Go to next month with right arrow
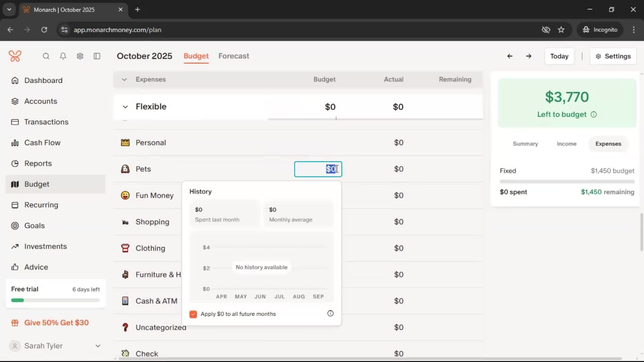Screen dimensions: 644x362 coord(529,56)
